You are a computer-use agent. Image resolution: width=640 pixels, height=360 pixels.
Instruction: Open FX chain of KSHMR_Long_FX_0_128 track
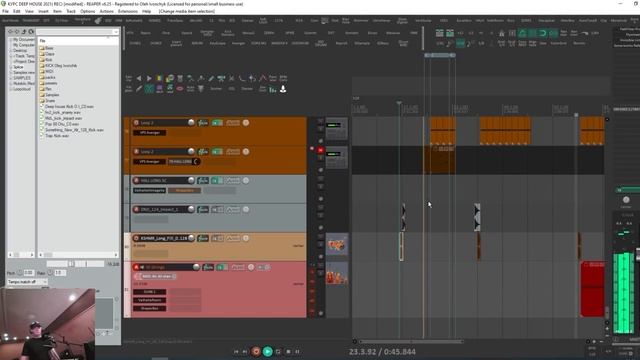[203, 238]
